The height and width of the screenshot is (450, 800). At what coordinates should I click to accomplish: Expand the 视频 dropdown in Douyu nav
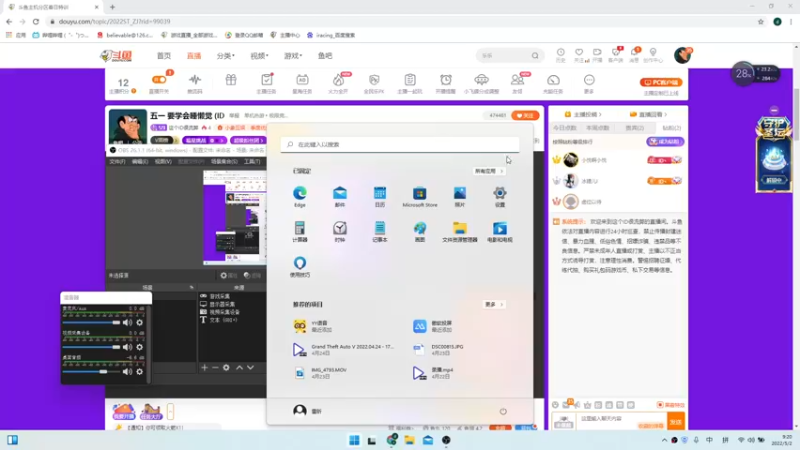(259, 56)
